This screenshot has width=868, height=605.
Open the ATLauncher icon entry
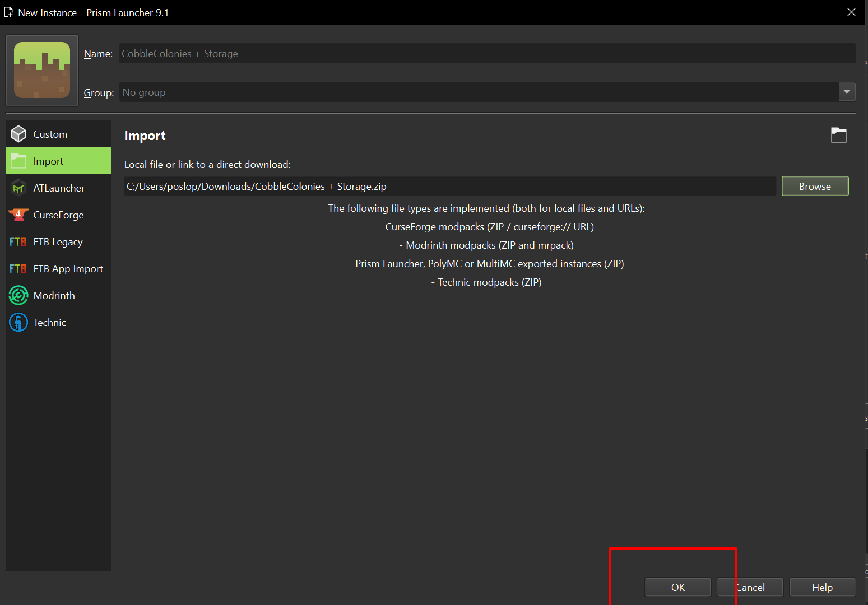point(18,188)
